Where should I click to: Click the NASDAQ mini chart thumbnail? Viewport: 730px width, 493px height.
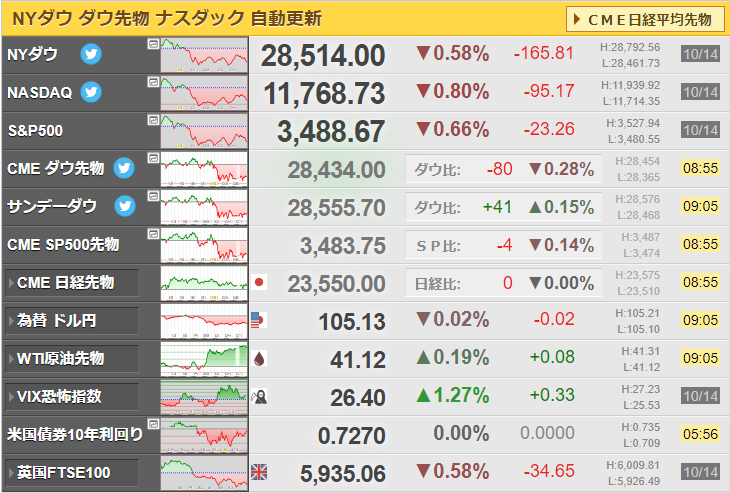tap(204, 93)
